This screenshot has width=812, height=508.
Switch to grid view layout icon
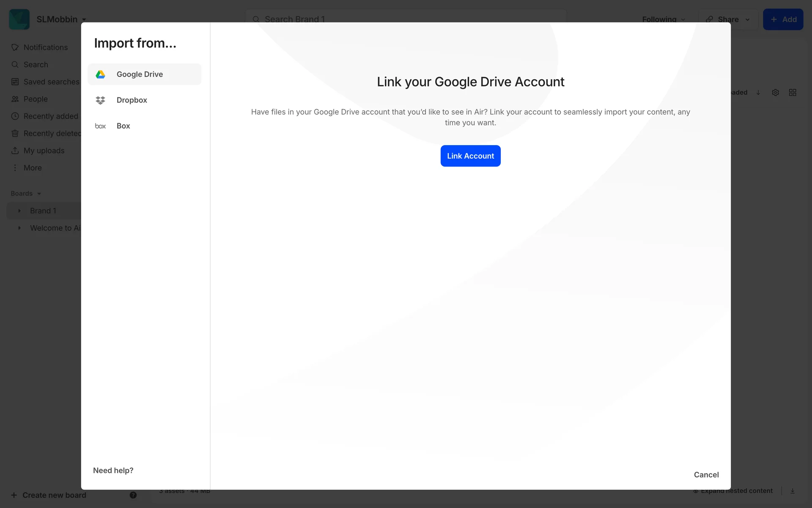tap(793, 92)
